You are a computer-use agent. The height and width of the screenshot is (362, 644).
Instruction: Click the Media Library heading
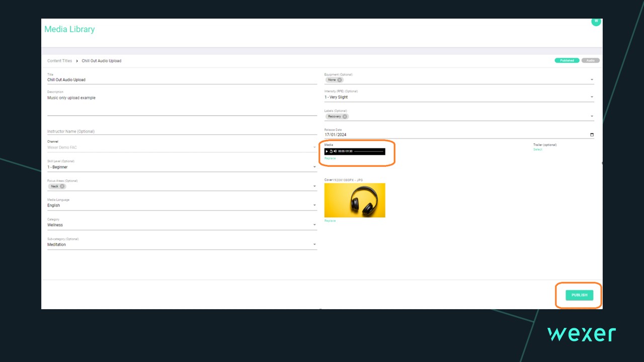(x=69, y=29)
